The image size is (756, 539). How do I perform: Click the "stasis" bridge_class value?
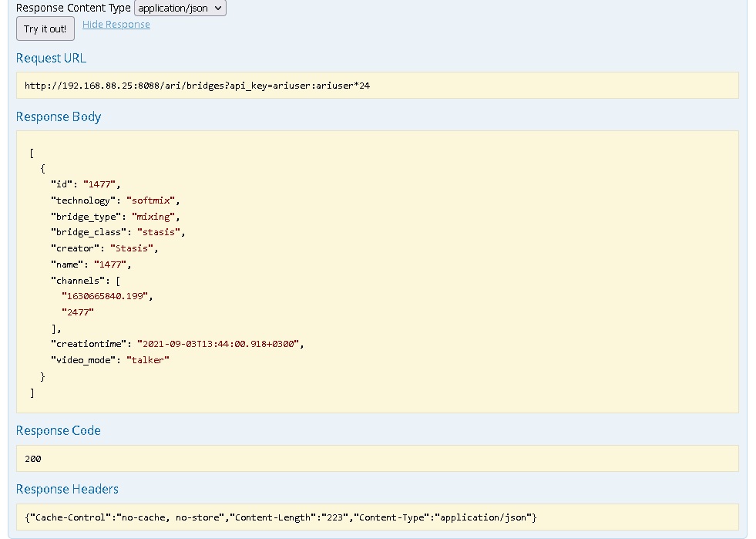(160, 232)
